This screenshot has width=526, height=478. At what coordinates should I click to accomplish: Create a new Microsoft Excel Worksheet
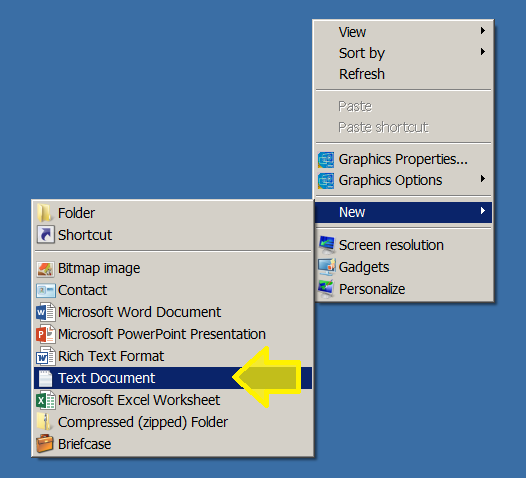(173, 400)
